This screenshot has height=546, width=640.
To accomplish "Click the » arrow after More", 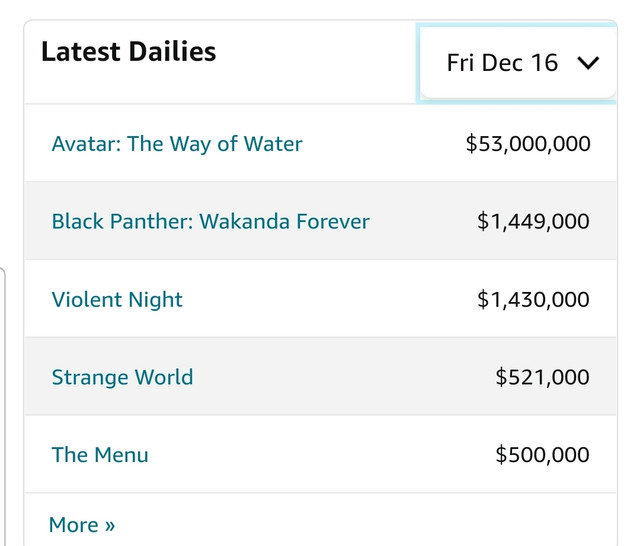I will (109, 526).
